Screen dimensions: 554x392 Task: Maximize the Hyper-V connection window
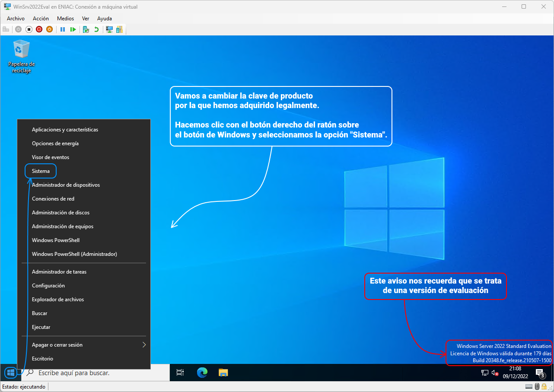pyautogui.click(x=524, y=6)
